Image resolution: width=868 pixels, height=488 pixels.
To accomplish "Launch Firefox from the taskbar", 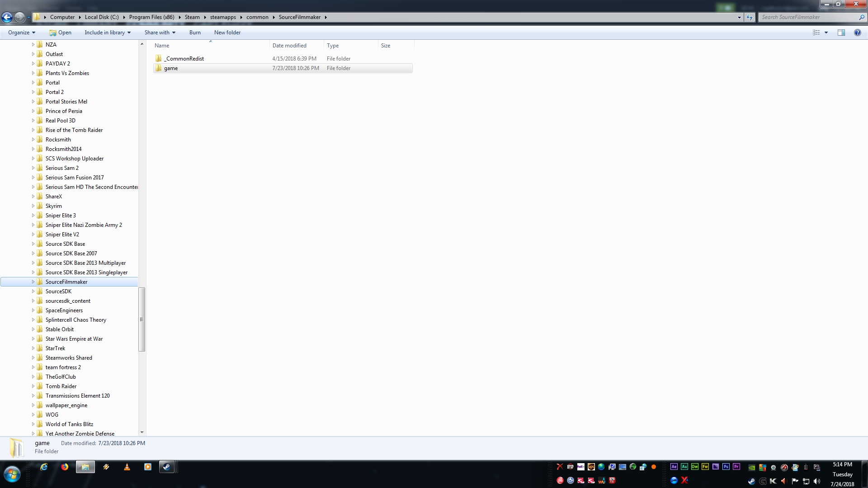I will (65, 467).
